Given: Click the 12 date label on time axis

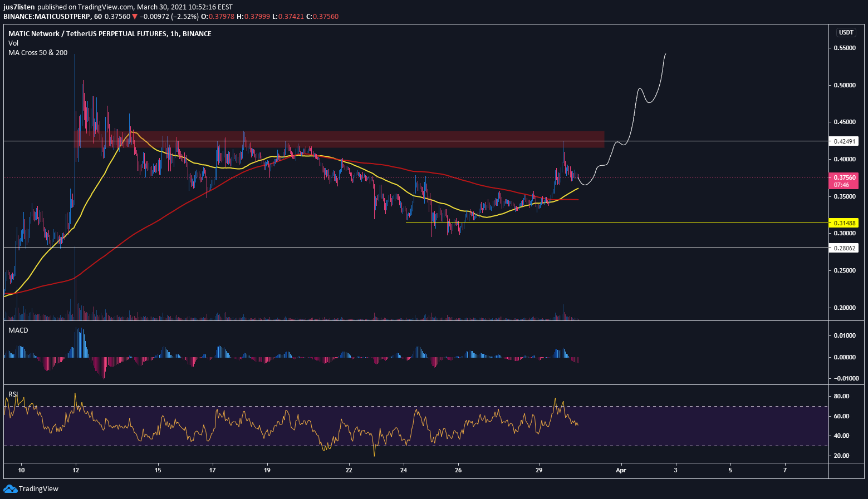Looking at the screenshot, I should coord(76,470).
